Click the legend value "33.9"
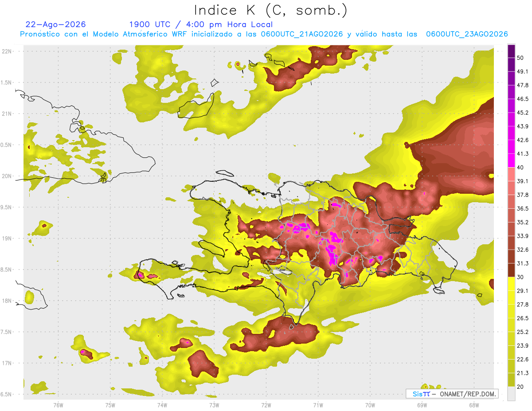 pyautogui.click(x=523, y=236)
